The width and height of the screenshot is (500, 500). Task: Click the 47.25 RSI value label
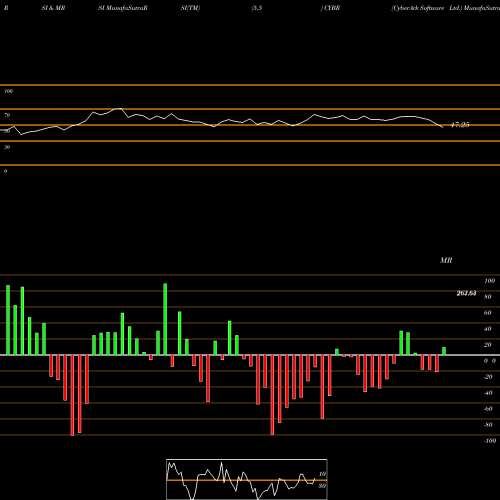tap(460, 125)
